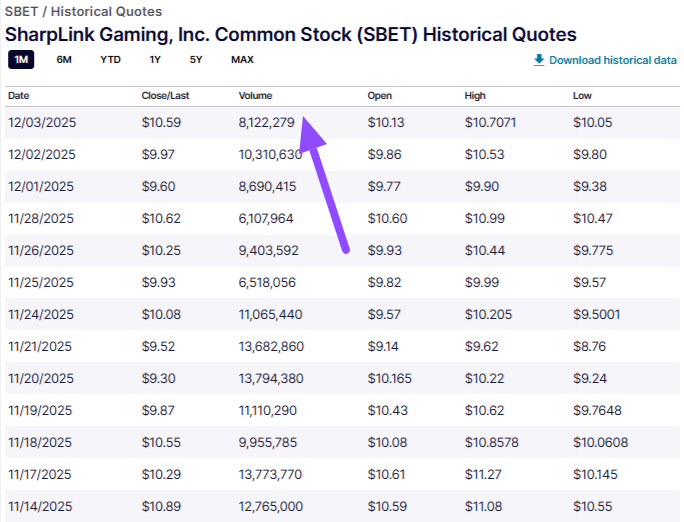684x522 pixels.
Task: Select date cell 12/03/2025
Action: [x=42, y=123]
